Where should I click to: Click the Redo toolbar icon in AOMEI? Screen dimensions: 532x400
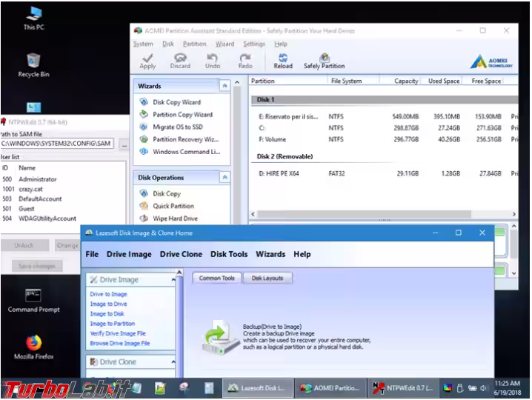point(245,61)
